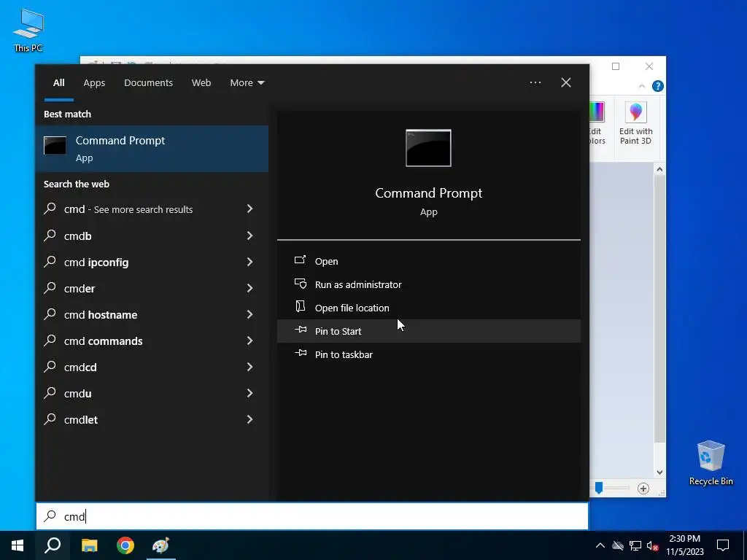Adjust the Paint zoom slider handle

[x=599, y=488]
